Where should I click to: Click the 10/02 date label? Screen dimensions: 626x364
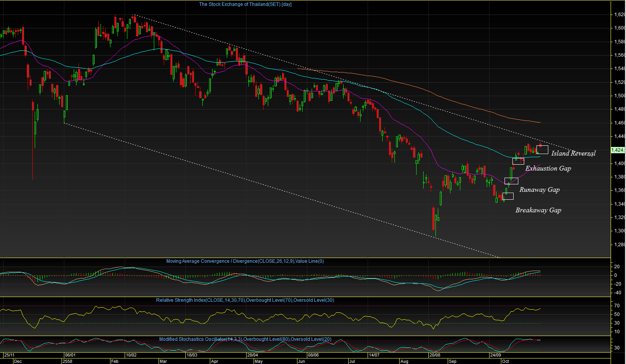131,355
